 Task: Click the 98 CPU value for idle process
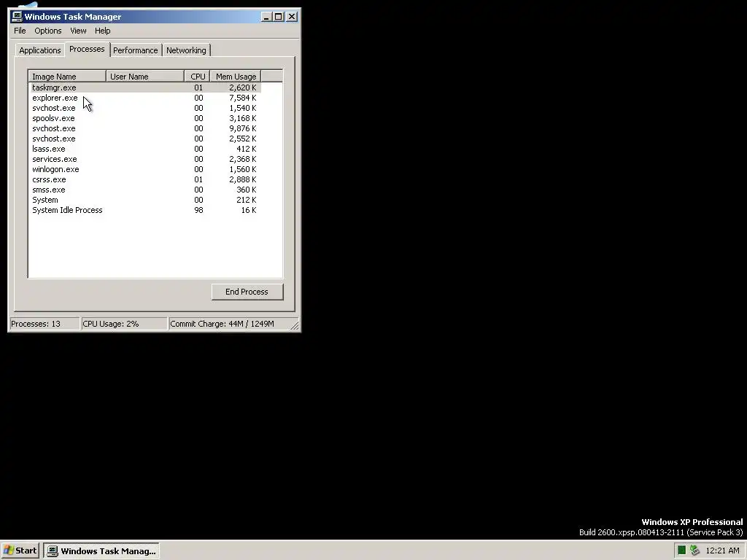(198, 211)
